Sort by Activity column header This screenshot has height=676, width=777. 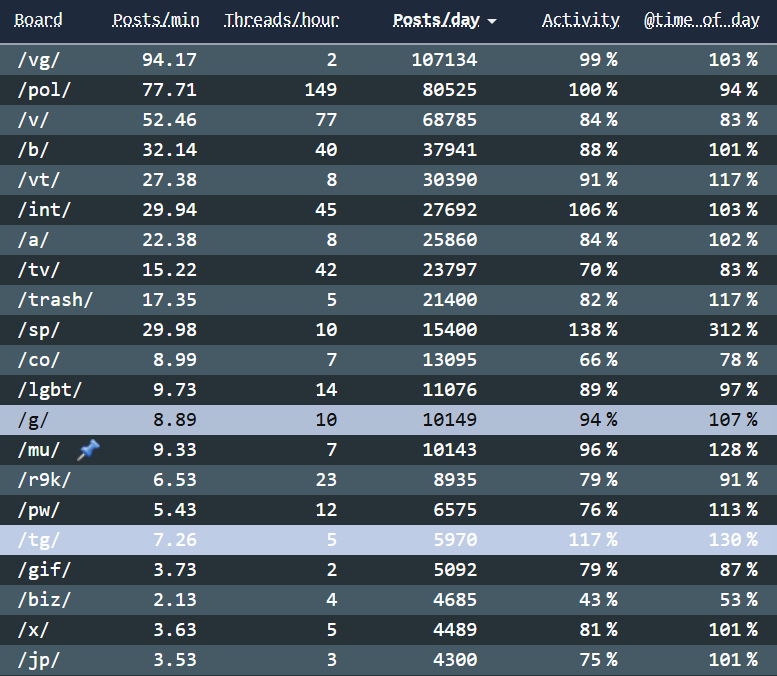580,20
